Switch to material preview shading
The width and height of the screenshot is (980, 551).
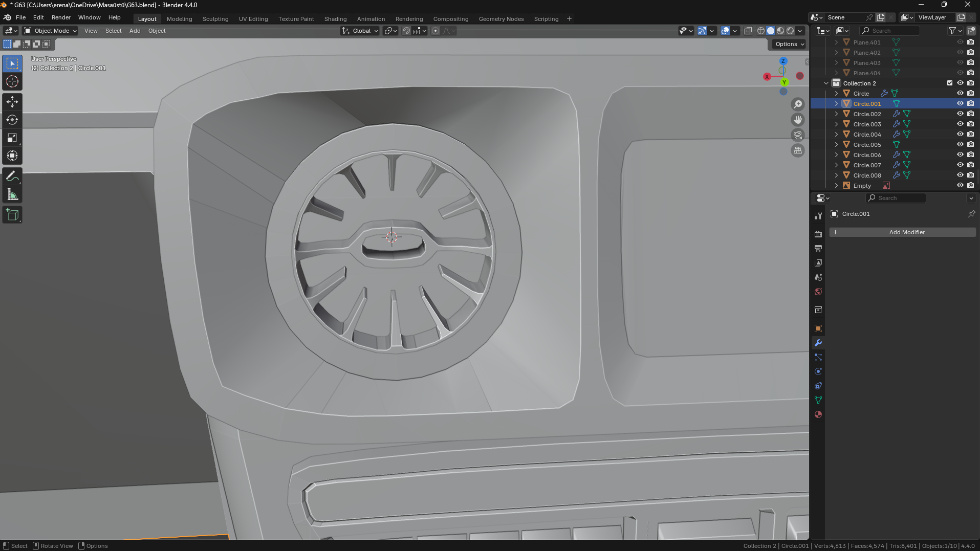pos(780,31)
